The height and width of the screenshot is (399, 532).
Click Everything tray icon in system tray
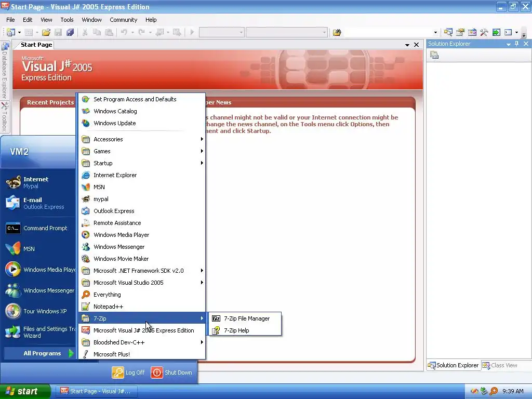pyautogui.click(x=494, y=391)
